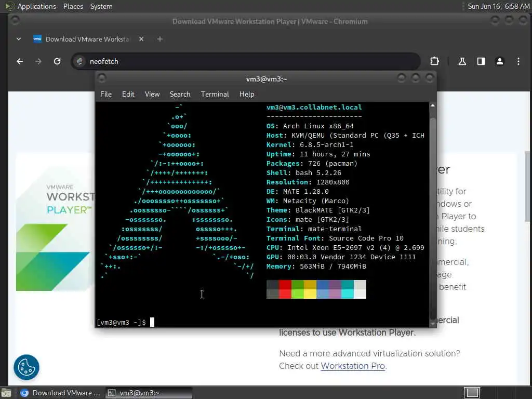The image size is (532, 399).
Task: Maximize the Chromium window
Action: (x=509, y=21)
